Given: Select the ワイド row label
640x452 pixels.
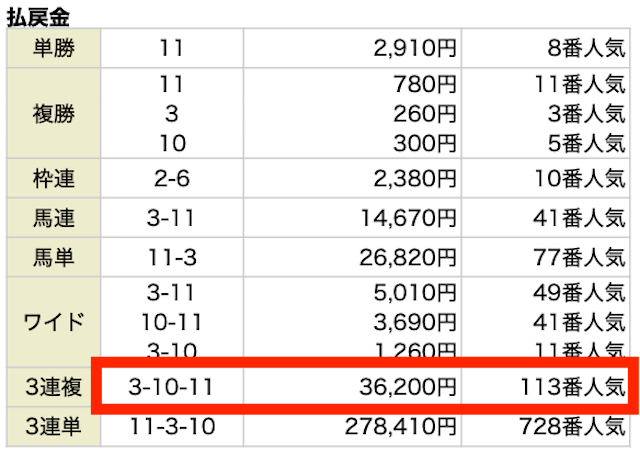Looking at the screenshot, I should [54, 322].
